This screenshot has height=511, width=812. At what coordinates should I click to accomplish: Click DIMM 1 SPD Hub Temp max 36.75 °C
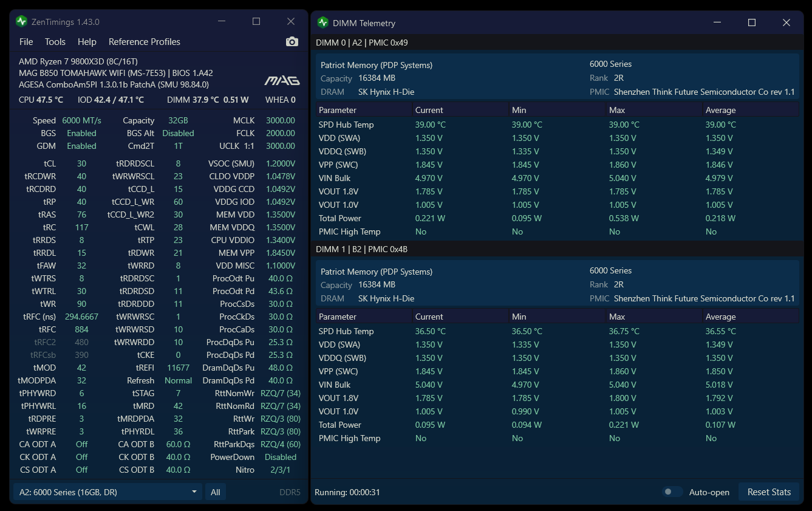[x=624, y=331]
